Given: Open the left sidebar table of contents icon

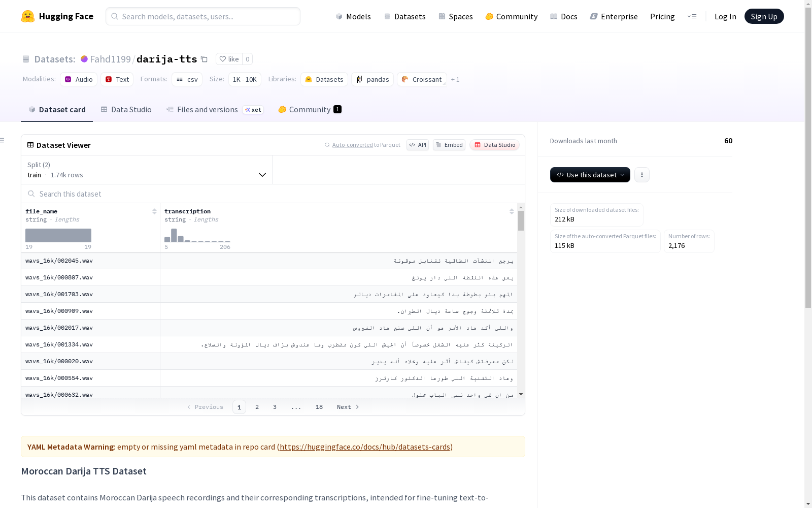Looking at the screenshot, I should 3,140.
